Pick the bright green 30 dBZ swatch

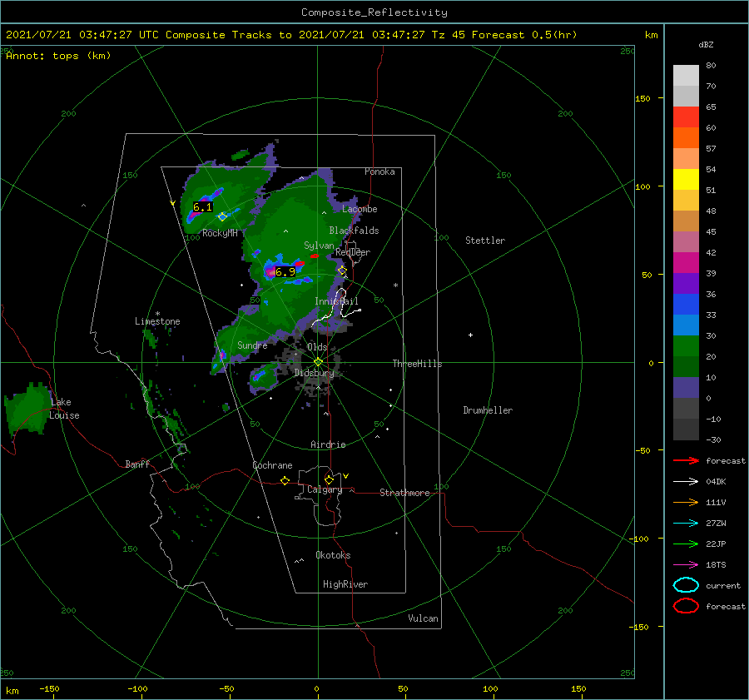[686, 345]
